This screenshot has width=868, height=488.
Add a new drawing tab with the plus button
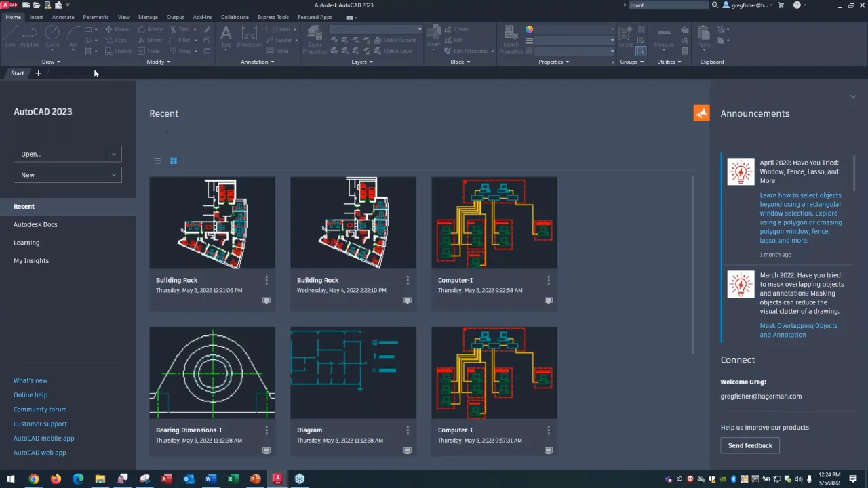click(38, 73)
